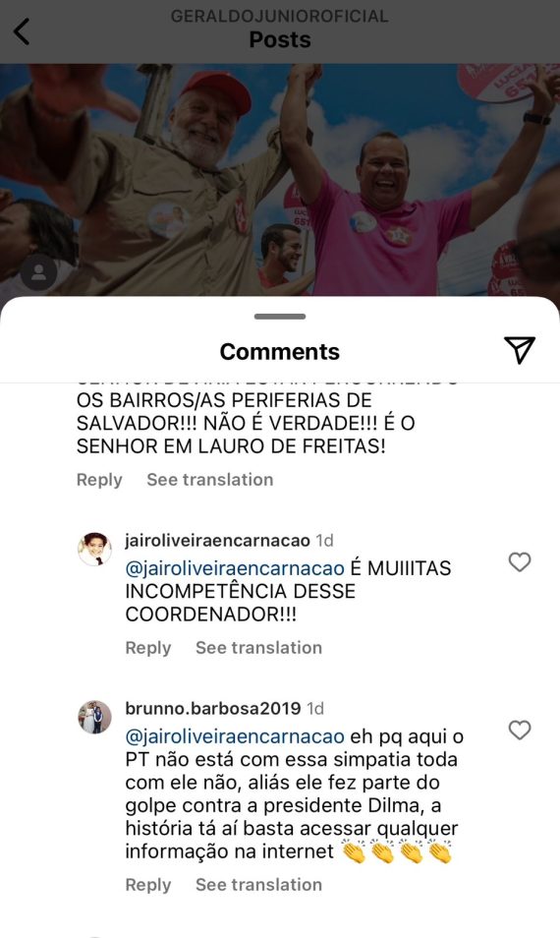The image size is (560, 938).
Task: Reply to the LAURO DE FREITAS comment
Action: pos(99,480)
